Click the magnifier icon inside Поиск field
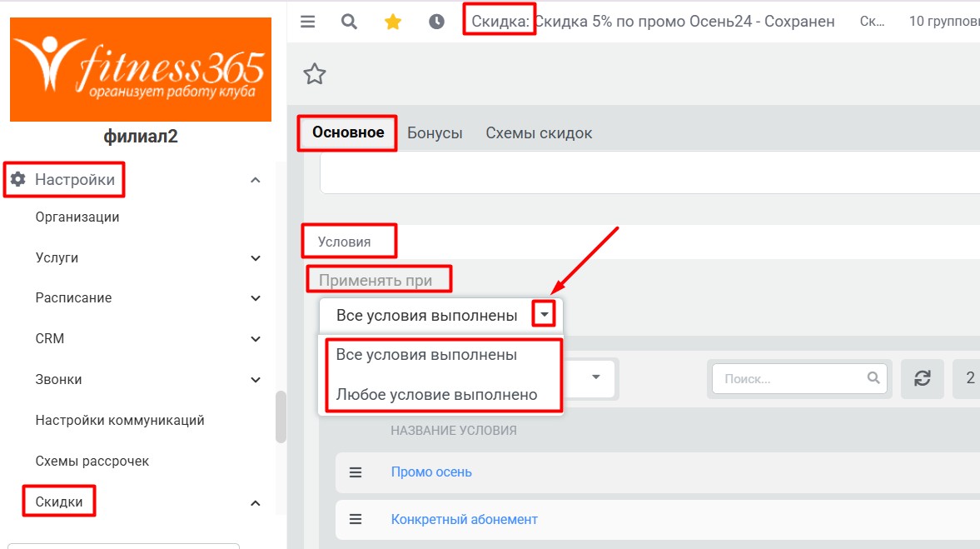 tap(873, 377)
